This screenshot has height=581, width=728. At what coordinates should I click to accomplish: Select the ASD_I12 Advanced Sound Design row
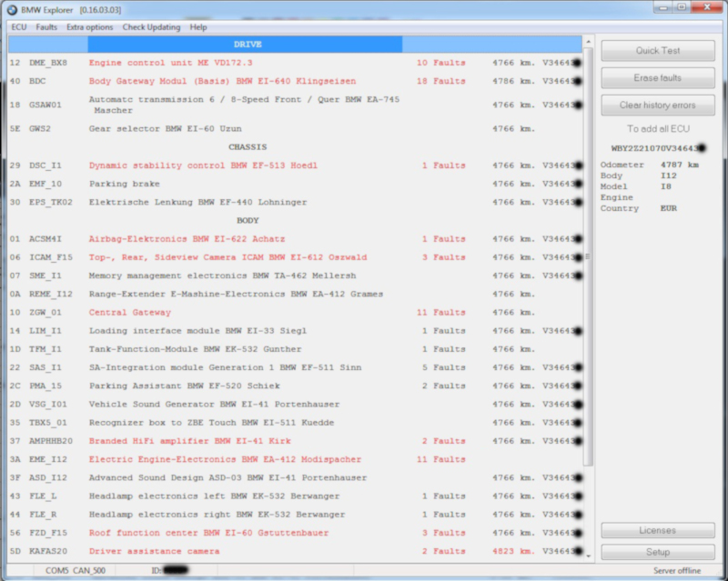(295, 478)
